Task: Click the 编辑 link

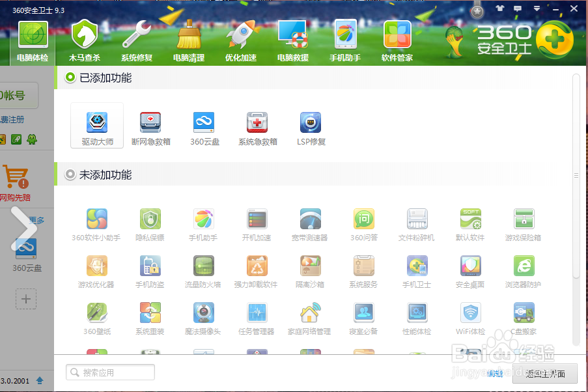Action: (495, 374)
